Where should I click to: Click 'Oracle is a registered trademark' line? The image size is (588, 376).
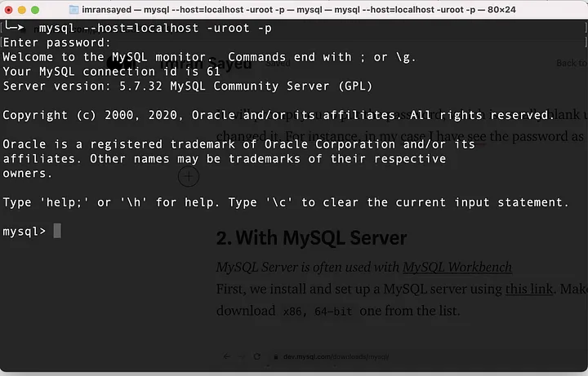(x=238, y=144)
